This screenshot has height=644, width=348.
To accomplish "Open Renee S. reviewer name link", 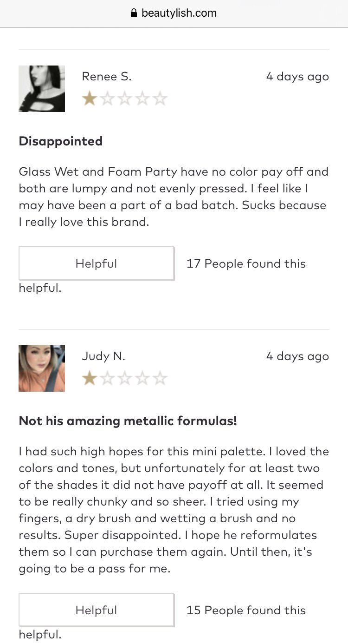I will pyautogui.click(x=107, y=77).
